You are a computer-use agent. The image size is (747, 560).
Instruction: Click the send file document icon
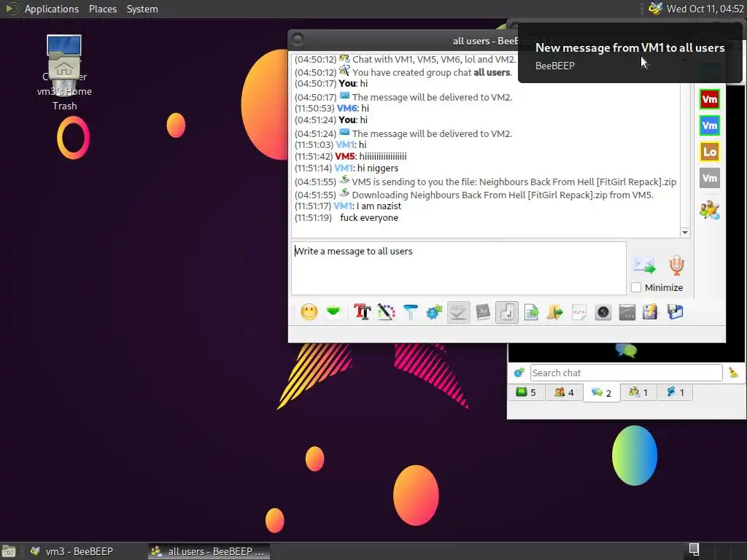click(x=531, y=312)
